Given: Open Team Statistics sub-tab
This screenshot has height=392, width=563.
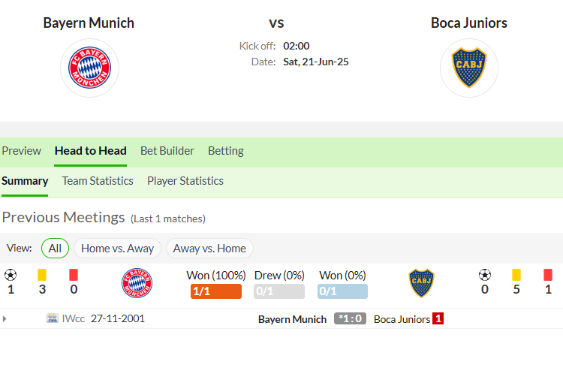Looking at the screenshot, I should tap(98, 181).
